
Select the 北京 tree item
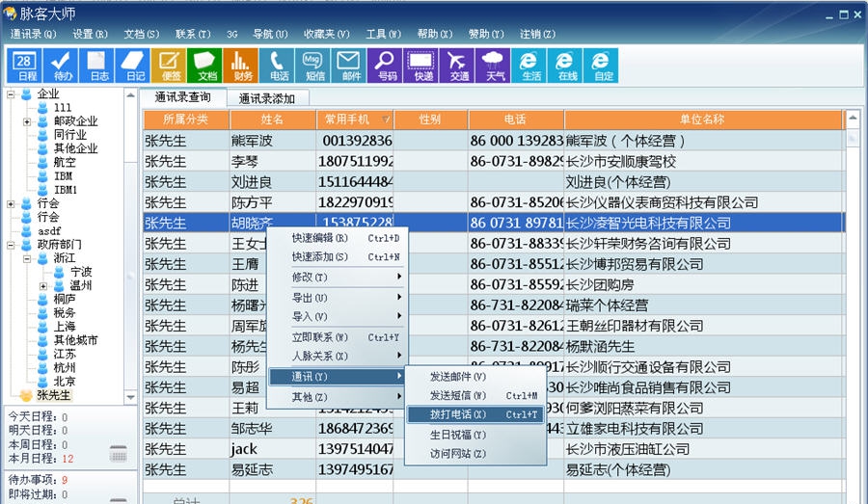(x=65, y=382)
